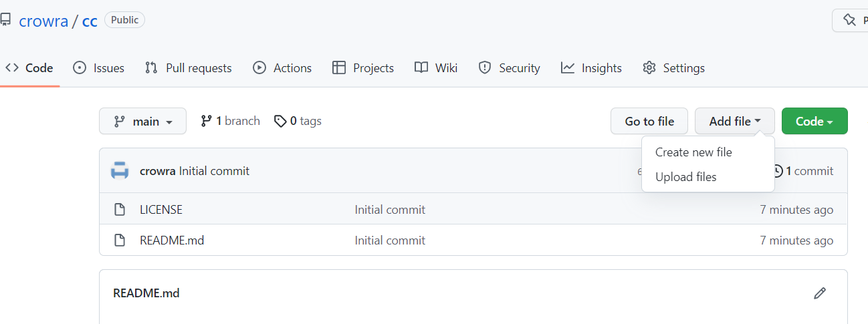Open the main branch dropdown

pos(142,122)
